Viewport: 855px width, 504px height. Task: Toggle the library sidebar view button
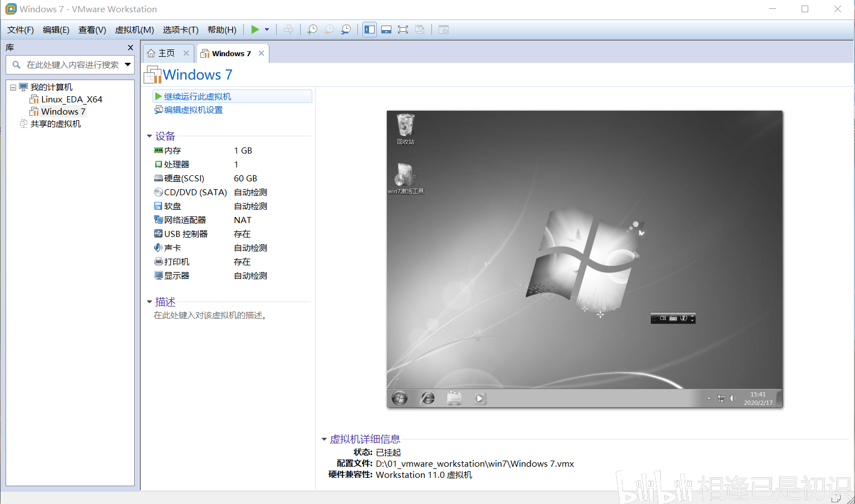pyautogui.click(x=370, y=29)
